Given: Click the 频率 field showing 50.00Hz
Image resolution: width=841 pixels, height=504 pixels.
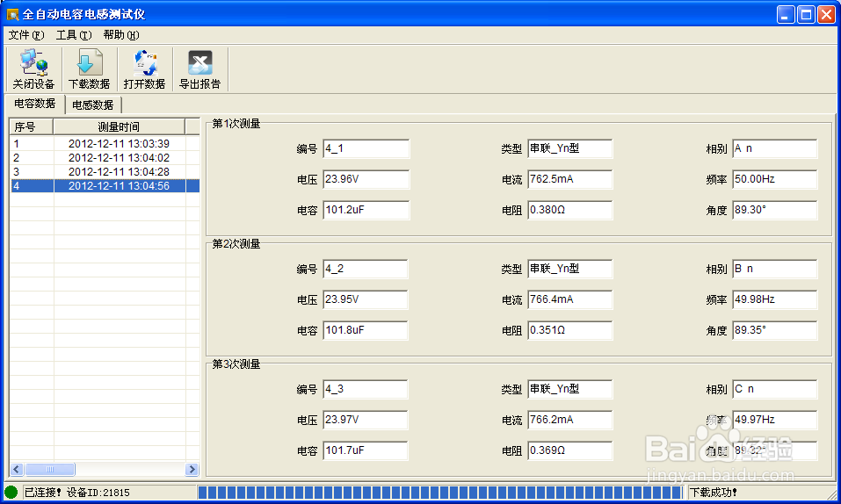Looking at the screenshot, I should coord(775,179).
